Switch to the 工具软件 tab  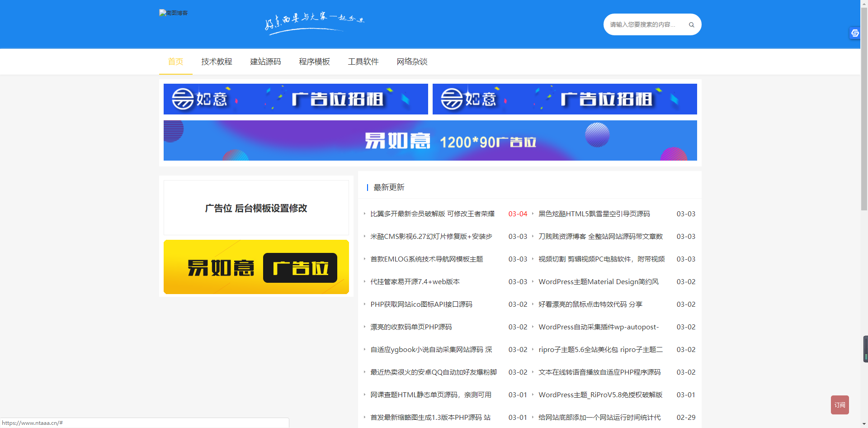[x=363, y=62]
